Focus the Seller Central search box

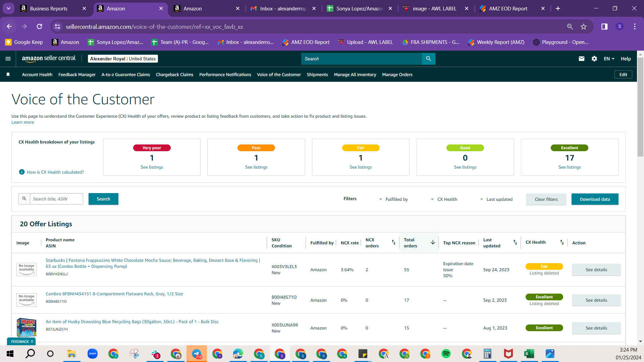[x=361, y=59]
